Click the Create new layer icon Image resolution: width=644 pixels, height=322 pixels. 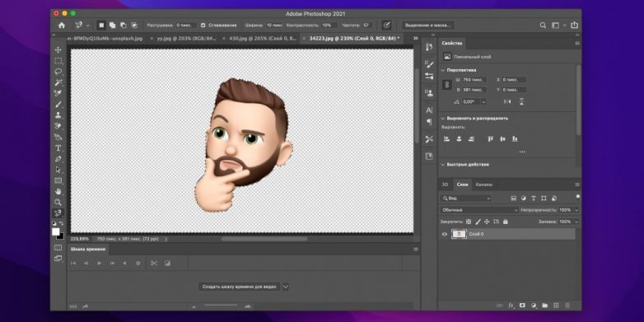click(x=556, y=306)
